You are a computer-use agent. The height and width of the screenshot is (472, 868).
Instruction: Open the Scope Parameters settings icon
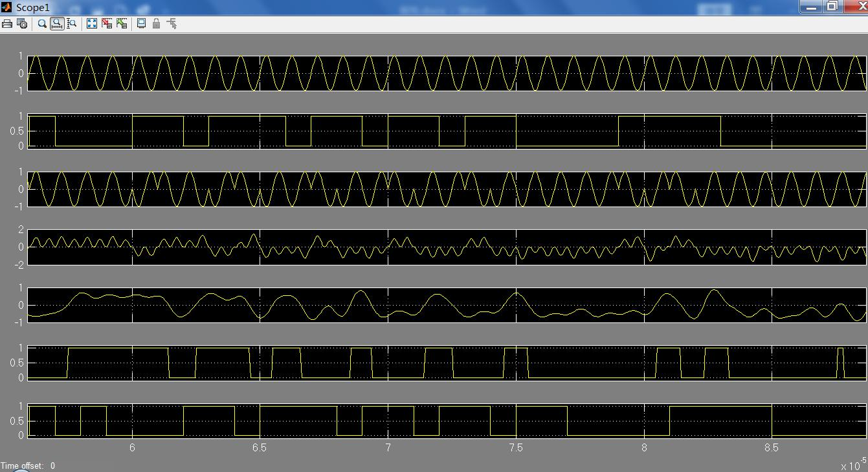pos(22,23)
